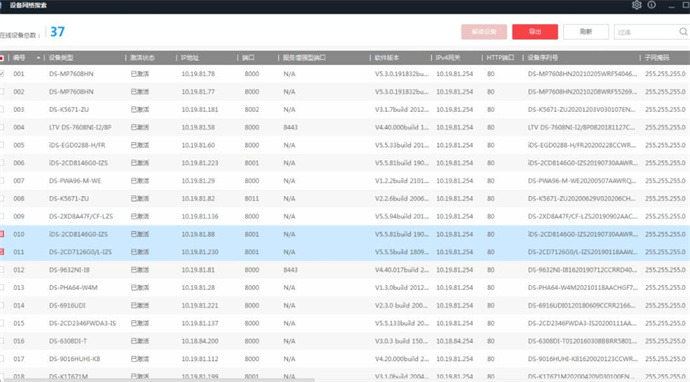This screenshot has width=690, height=382.
Task: Click gateway 10.18.84.254 in row 016
Action: point(455,341)
